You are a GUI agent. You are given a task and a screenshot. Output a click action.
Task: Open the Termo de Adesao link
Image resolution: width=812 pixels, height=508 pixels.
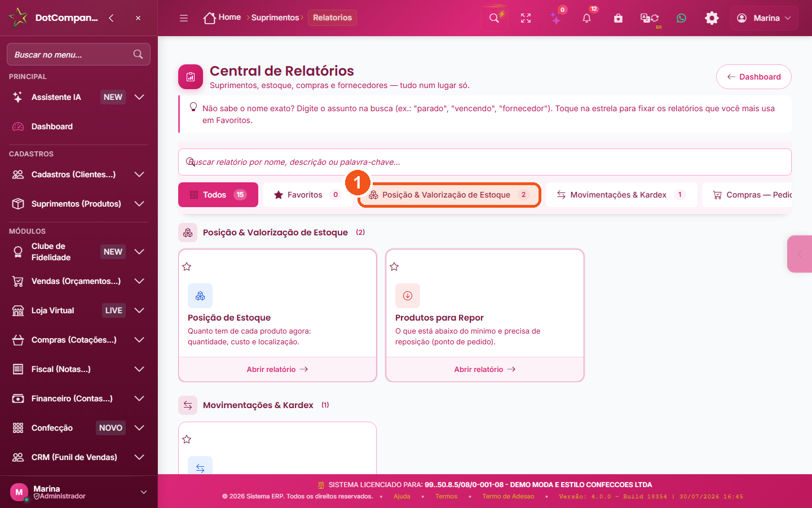[x=508, y=497]
